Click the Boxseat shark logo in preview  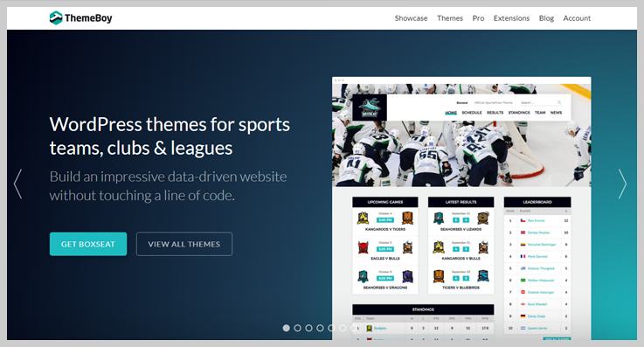(370, 108)
